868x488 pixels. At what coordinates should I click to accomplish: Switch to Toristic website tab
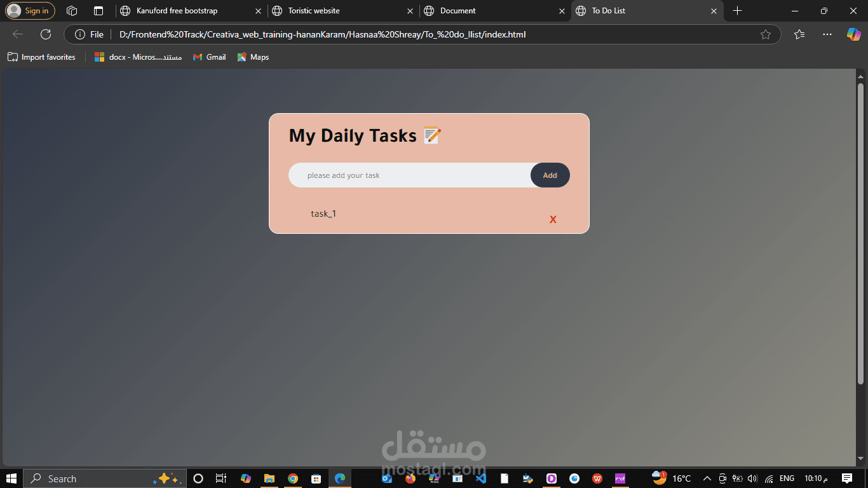pyautogui.click(x=342, y=11)
